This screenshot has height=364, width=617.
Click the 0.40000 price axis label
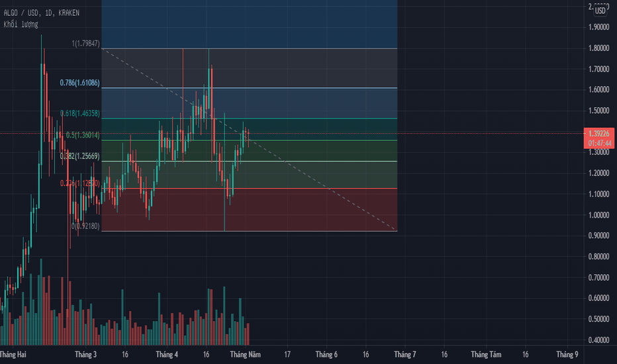(x=599, y=340)
